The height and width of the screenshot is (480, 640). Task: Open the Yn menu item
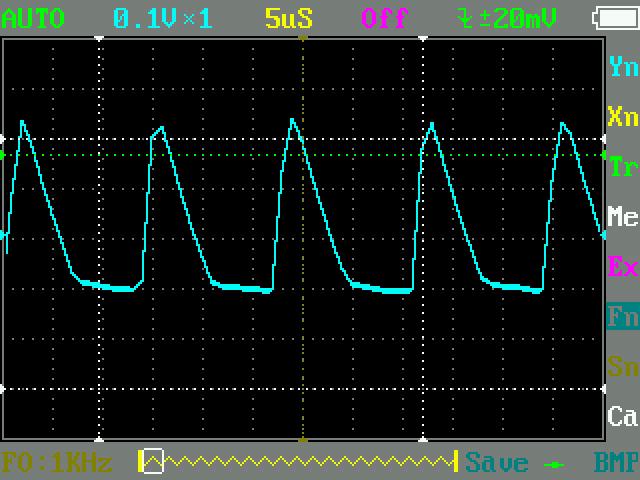[x=623, y=67]
